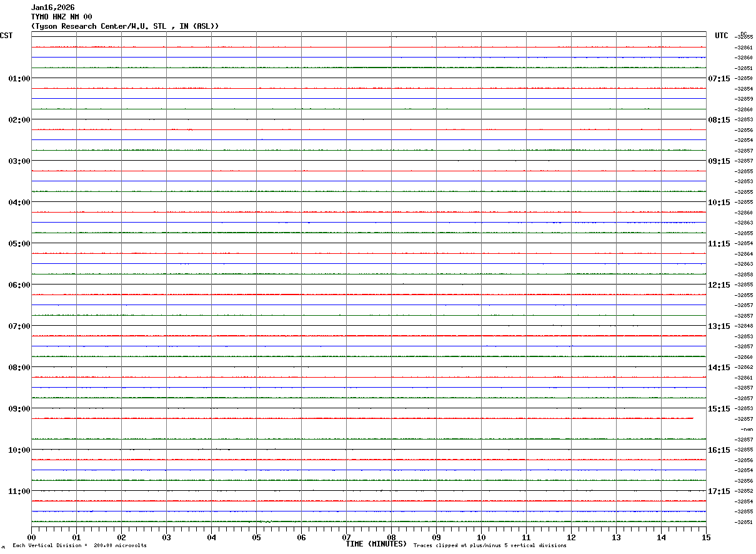Click the UTC timezone label
The height and width of the screenshot is (554, 756).
coord(722,36)
